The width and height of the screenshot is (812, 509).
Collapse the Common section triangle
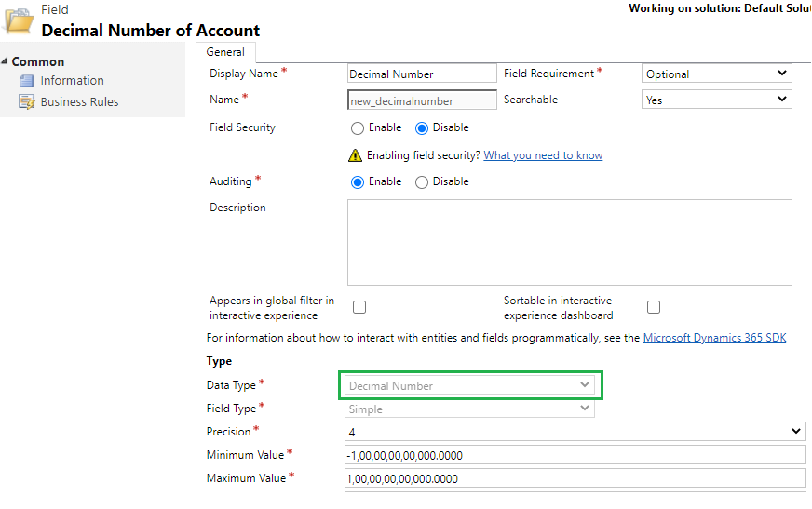click(x=5, y=61)
